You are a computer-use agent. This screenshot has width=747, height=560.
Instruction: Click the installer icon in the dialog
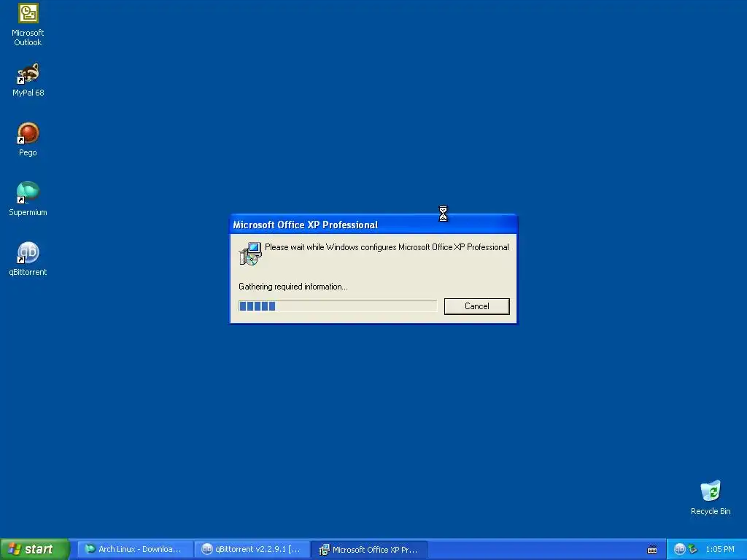pos(250,253)
